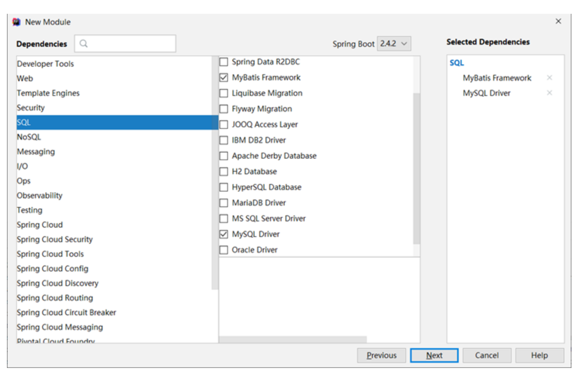
Task: Remove MySQL Driver from selected dependencies
Action: 549,93
